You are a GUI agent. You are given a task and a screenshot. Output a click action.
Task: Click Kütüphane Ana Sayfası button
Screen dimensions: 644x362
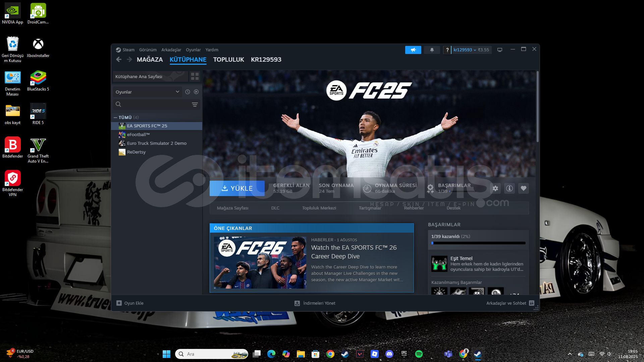click(150, 76)
